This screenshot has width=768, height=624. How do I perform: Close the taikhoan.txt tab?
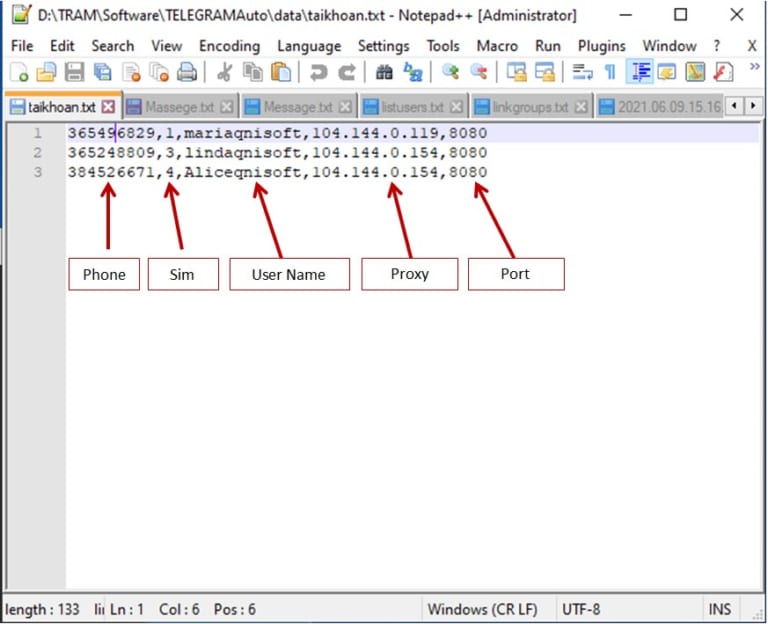pyautogui.click(x=109, y=106)
